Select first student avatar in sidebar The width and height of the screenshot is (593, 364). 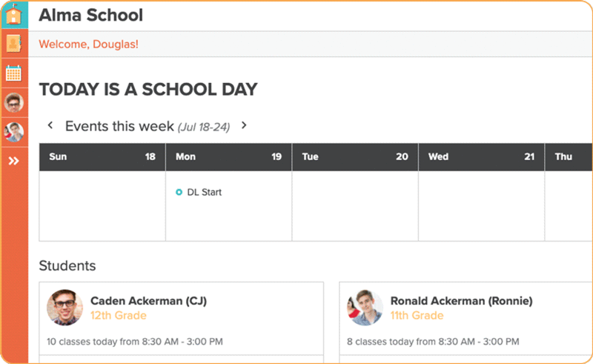[x=14, y=102]
